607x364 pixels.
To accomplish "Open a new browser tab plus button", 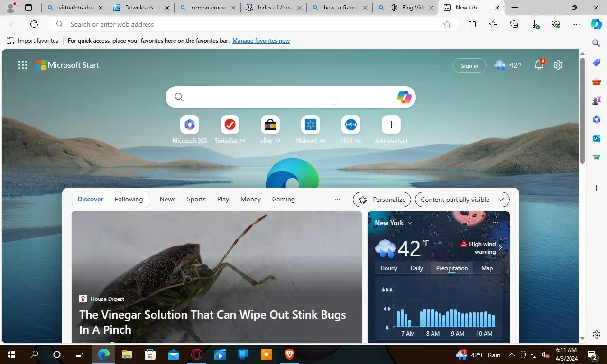I will [x=515, y=8].
